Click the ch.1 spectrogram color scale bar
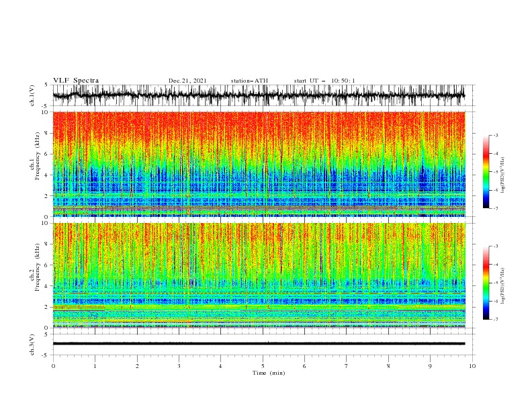The width and height of the screenshot is (532, 411). [x=486, y=172]
